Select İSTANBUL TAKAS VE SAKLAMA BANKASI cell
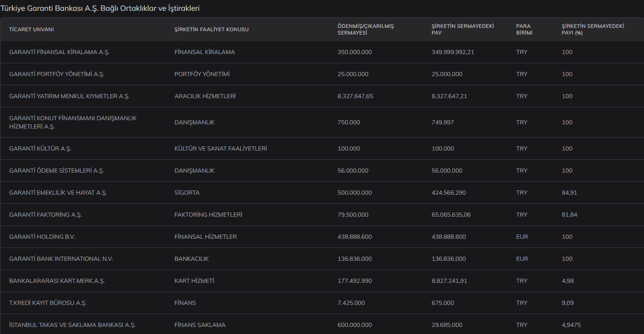This screenshot has height=334, width=644. click(72, 325)
